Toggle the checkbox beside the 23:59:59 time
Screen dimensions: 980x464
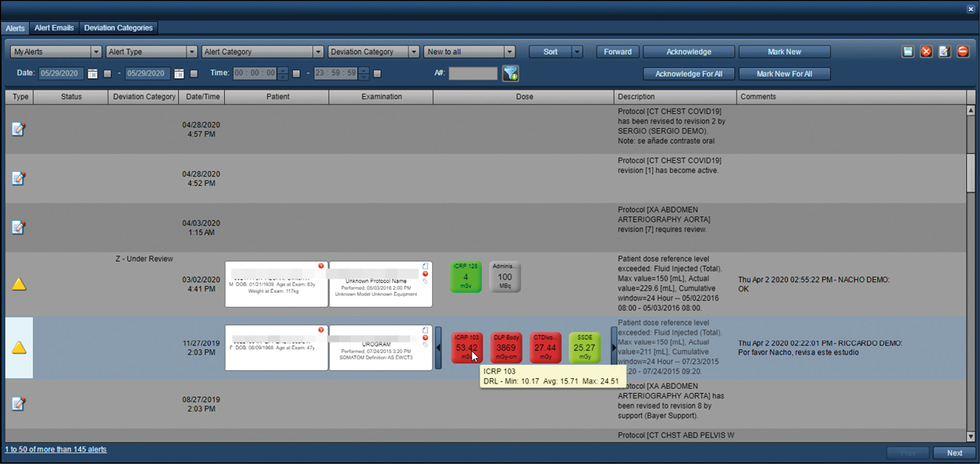(x=377, y=74)
